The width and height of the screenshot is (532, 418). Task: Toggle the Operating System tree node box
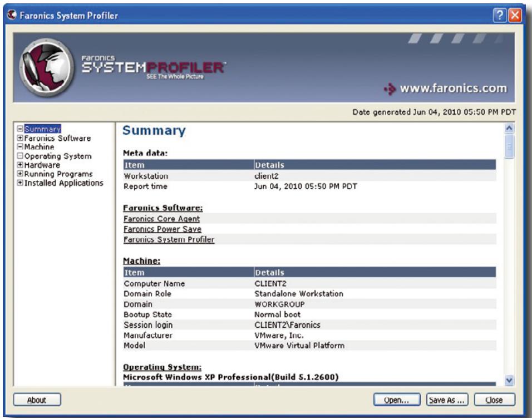20,156
